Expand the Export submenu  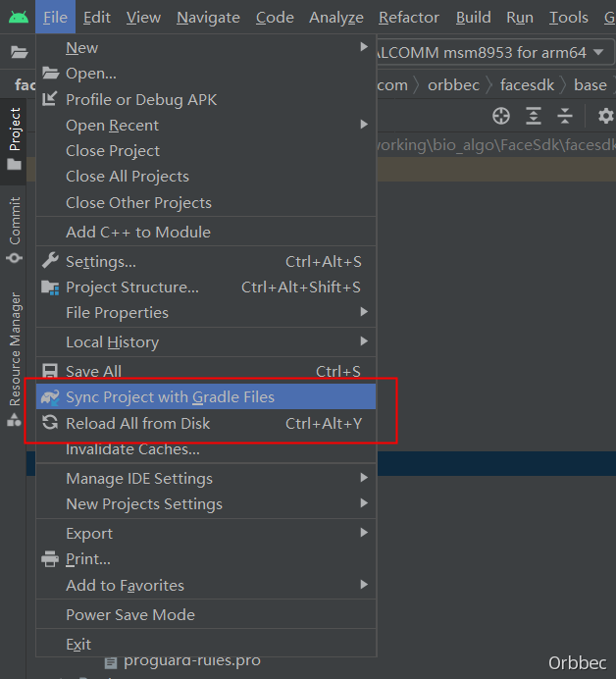(364, 533)
